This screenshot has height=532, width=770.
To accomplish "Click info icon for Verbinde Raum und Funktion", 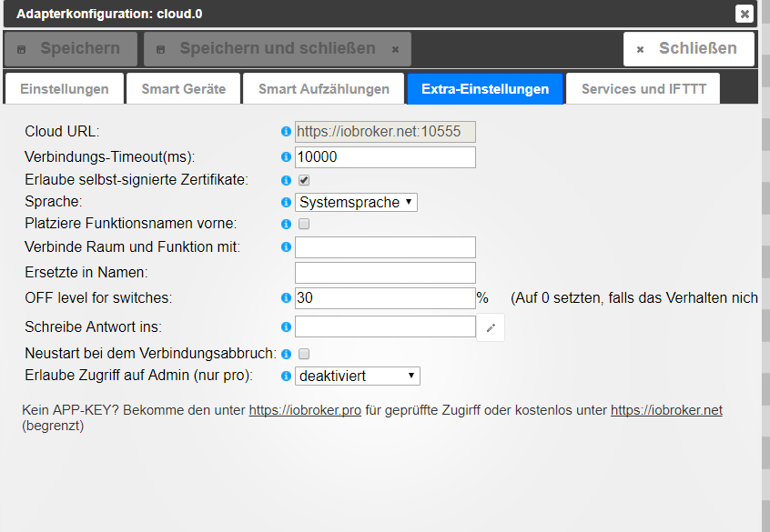I will 287,246.
